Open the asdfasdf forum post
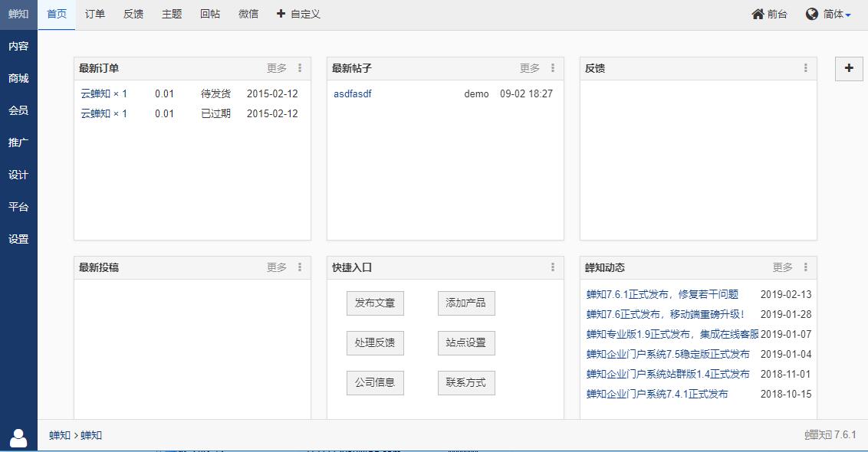Image resolution: width=868 pixels, height=452 pixels. point(353,93)
